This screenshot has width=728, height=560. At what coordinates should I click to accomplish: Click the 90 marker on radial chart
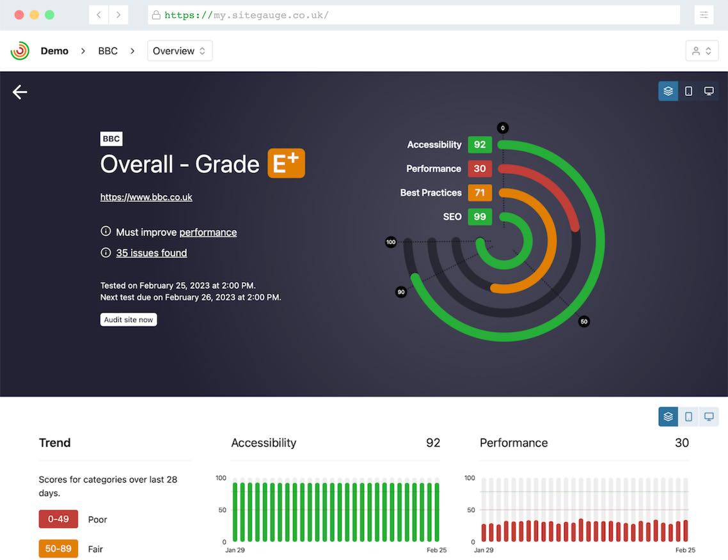click(x=401, y=292)
